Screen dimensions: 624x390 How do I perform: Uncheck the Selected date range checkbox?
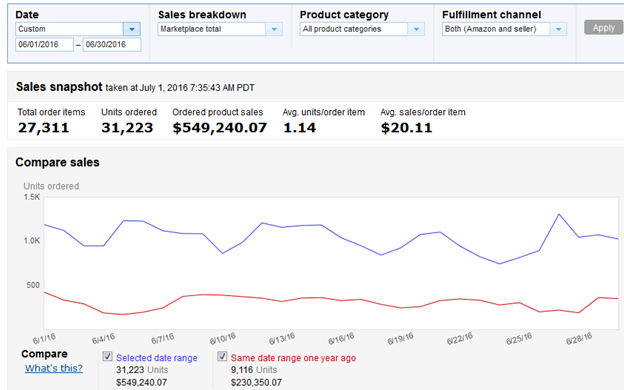pos(107,356)
